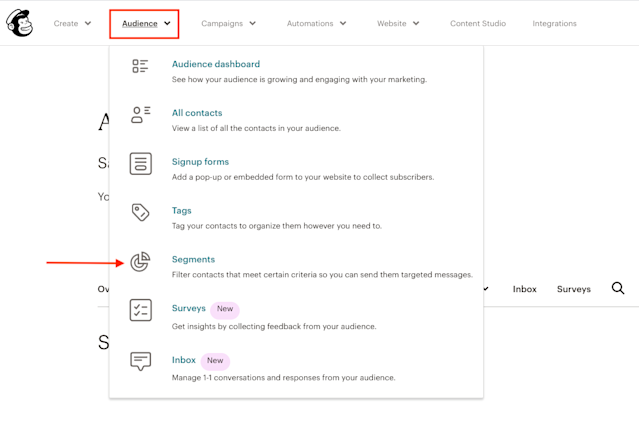The height and width of the screenshot is (422, 639).
Task: Expand the Campaigns menu chevron
Action: (253, 23)
